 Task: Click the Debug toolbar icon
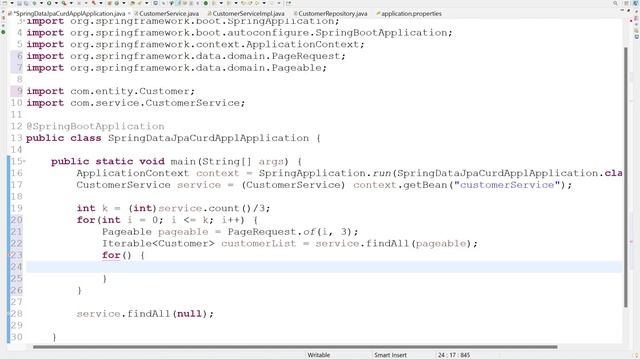34,3
